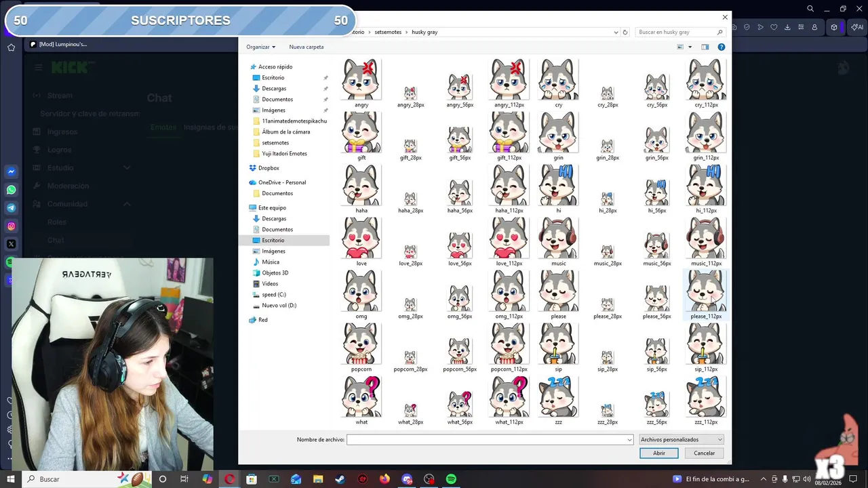Open Telegram in the Opera sidebar
Viewport: 868px width, 488px height.
point(11,208)
